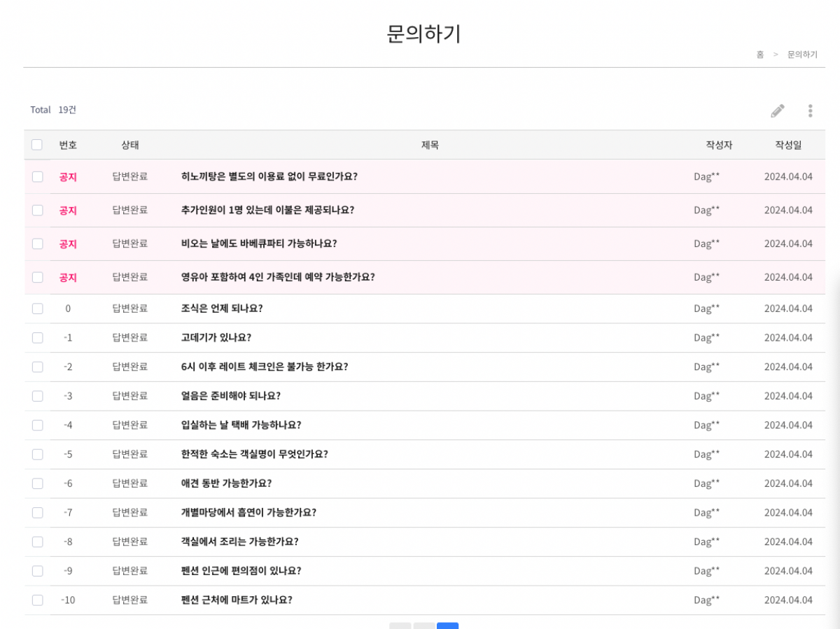Image resolution: width=840 pixels, height=629 pixels.
Task: Tick the checkbox next to post number -5
Action: [x=37, y=454]
